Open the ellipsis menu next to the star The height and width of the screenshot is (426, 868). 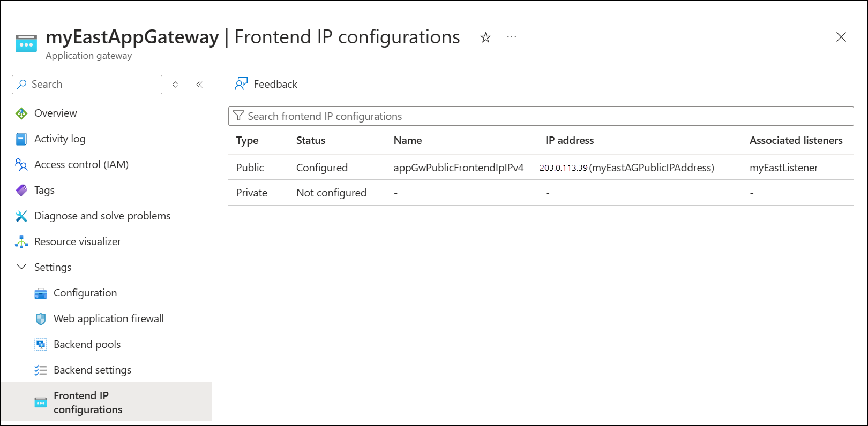click(512, 37)
